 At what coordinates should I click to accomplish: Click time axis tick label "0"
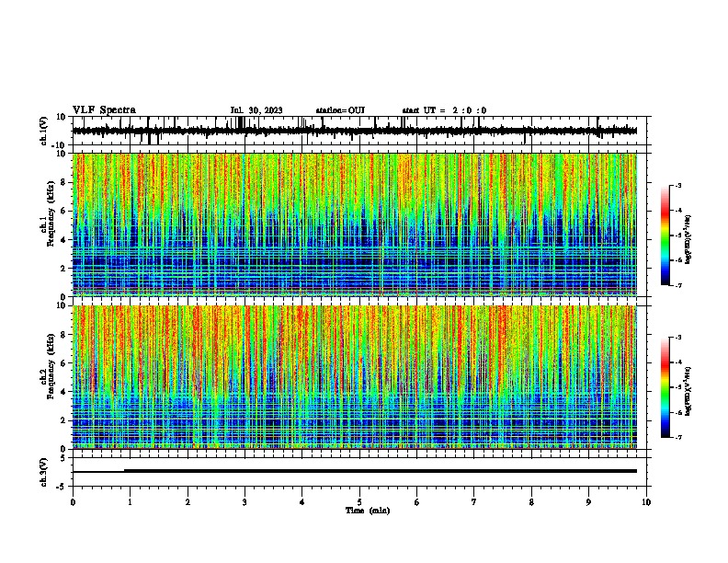(x=73, y=502)
